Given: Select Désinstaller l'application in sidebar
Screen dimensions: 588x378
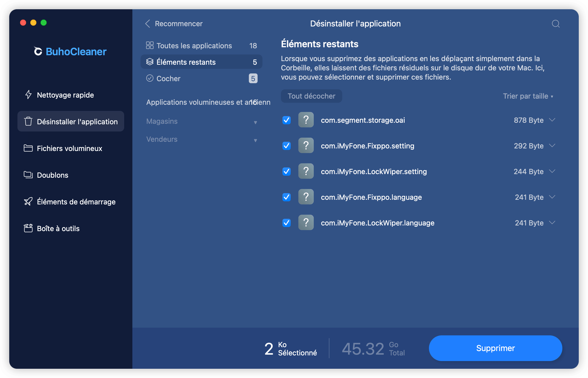Looking at the screenshot, I should (x=71, y=121).
